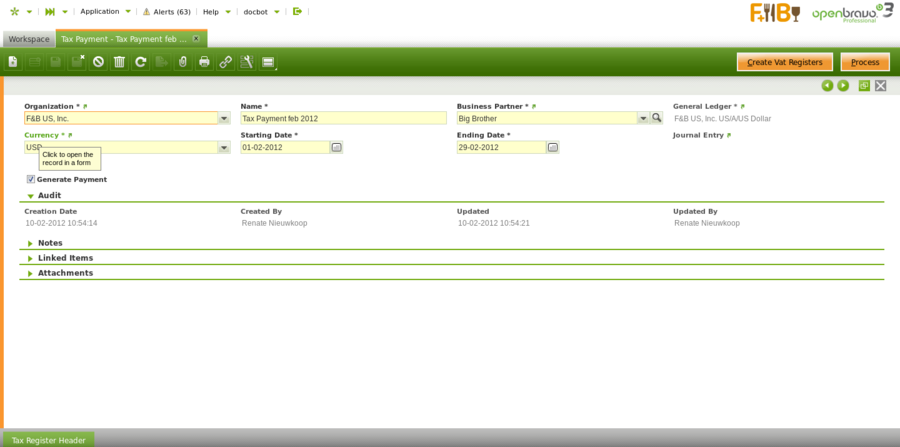900x447 pixels.
Task: Refresh the record using the toolbar
Action: pyautogui.click(x=141, y=62)
